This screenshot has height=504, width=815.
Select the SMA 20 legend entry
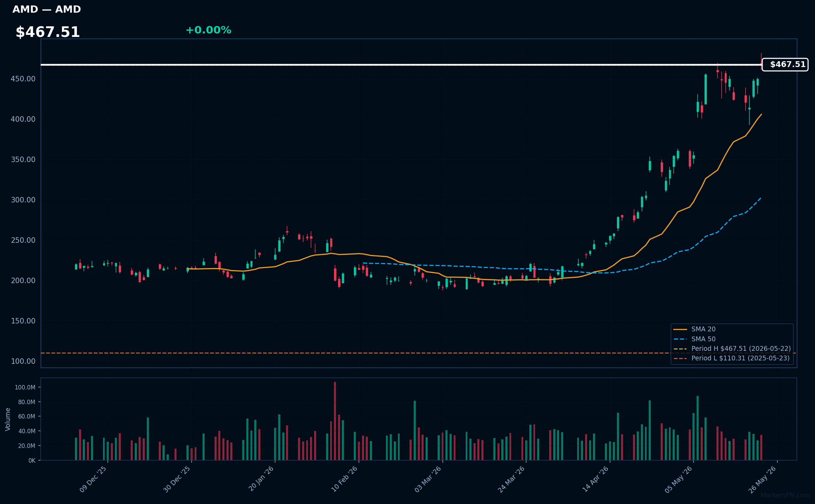695,329
